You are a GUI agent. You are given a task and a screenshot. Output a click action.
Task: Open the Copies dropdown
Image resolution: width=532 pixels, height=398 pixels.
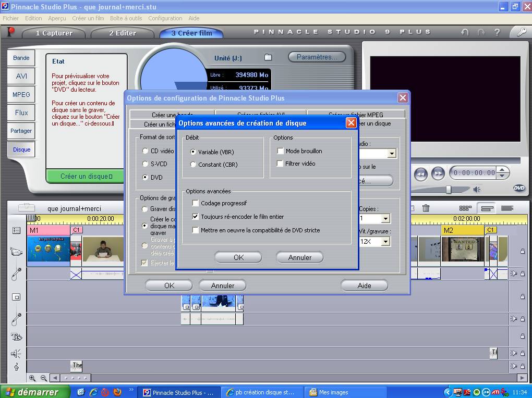(x=385, y=218)
